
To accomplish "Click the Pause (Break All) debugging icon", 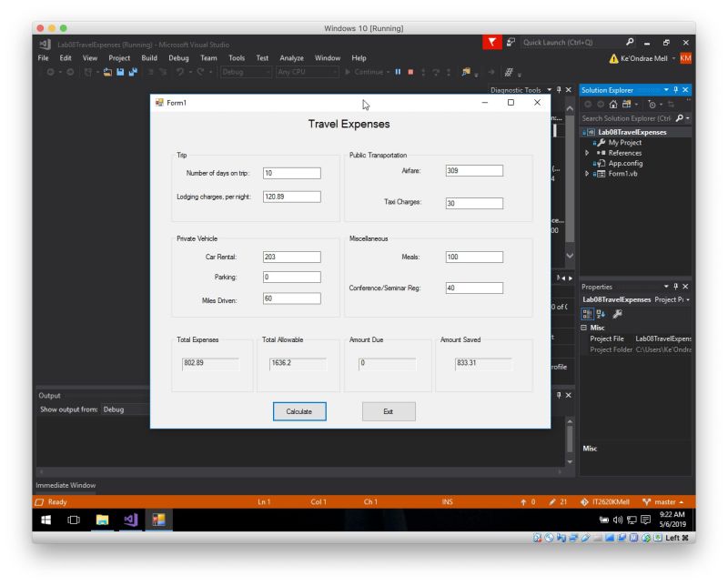I will coord(398,72).
